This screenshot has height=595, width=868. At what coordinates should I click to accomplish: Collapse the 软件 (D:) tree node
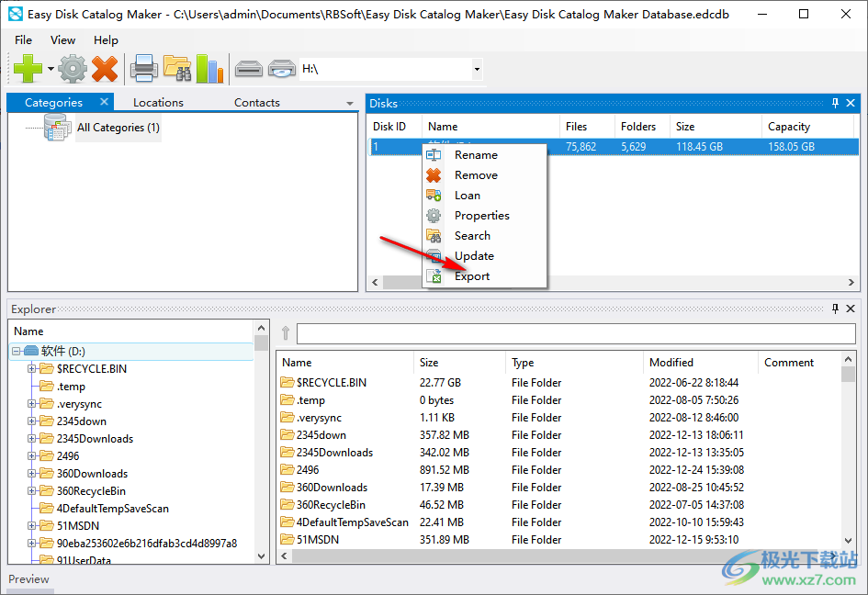16,351
